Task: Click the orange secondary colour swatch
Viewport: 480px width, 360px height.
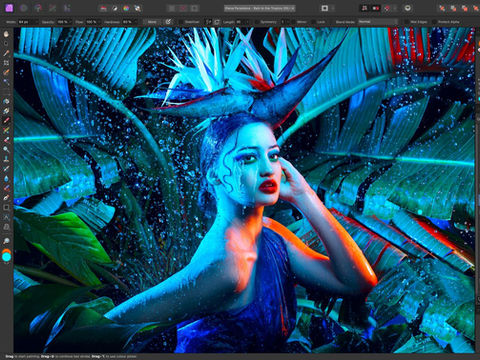Action: (7, 251)
